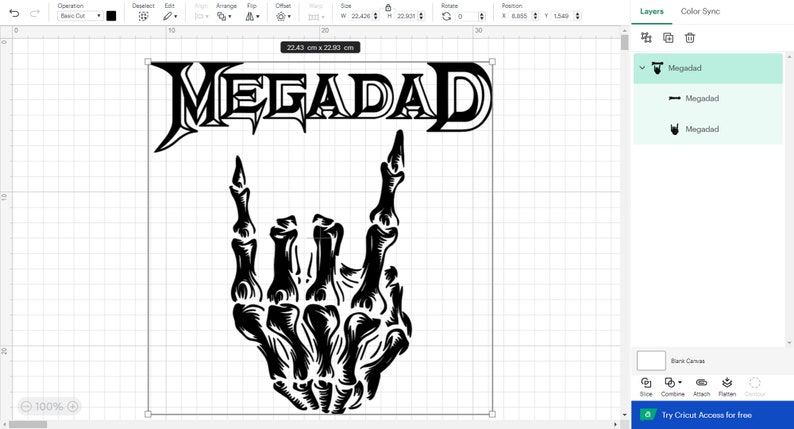Click the bottom-right resize handle
Screen dimensions: 794x429
click(x=492, y=414)
